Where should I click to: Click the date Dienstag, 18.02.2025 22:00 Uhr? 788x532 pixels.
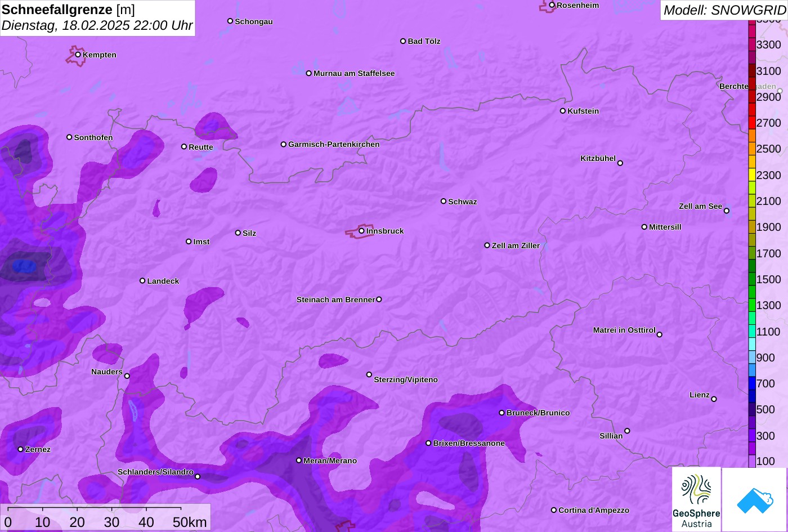[x=97, y=25]
